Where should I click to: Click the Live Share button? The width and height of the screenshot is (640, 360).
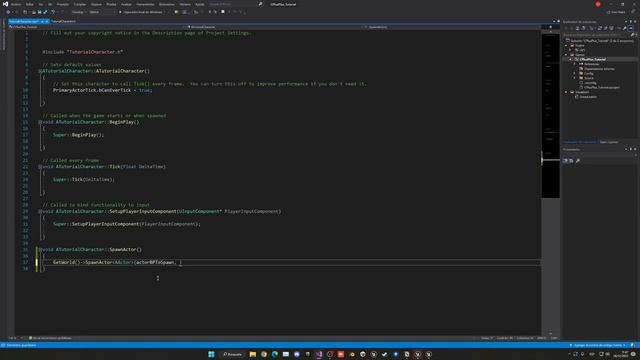coord(616,12)
